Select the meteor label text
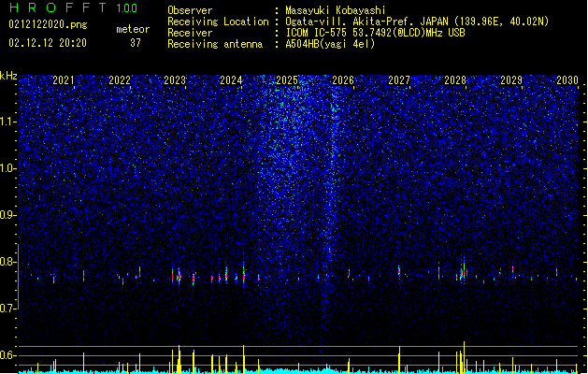 pos(133,29)
